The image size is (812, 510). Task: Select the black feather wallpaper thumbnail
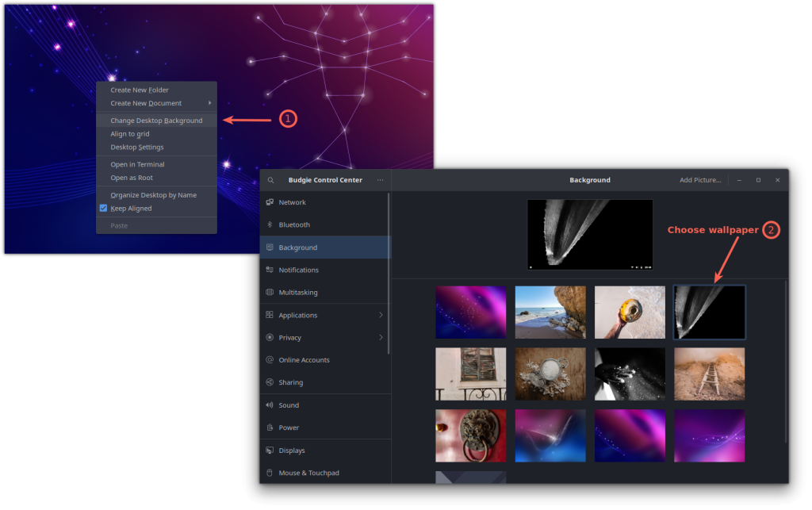tap(709, 312)
